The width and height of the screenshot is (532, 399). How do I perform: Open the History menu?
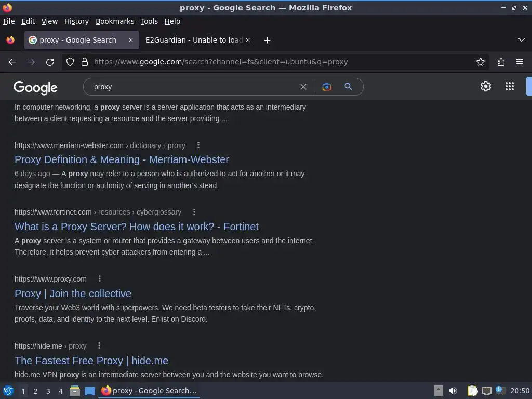pyautogui.click(x=77, y=21)
